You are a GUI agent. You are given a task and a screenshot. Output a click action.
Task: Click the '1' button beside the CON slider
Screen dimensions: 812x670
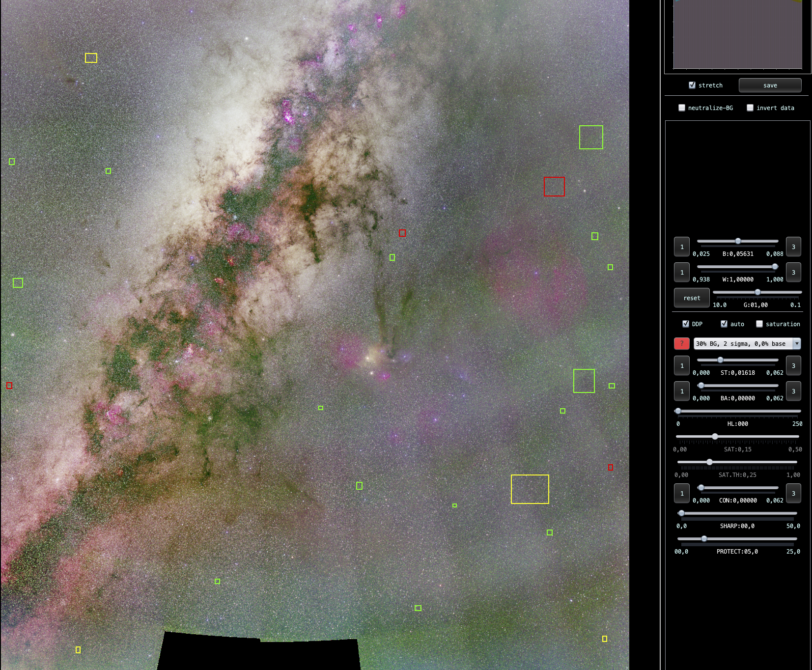682,493
